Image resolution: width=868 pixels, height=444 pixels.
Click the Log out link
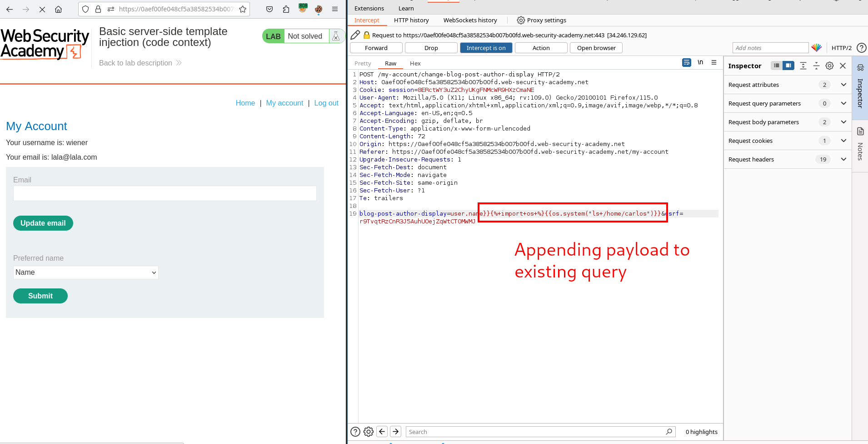pos(326,103)
